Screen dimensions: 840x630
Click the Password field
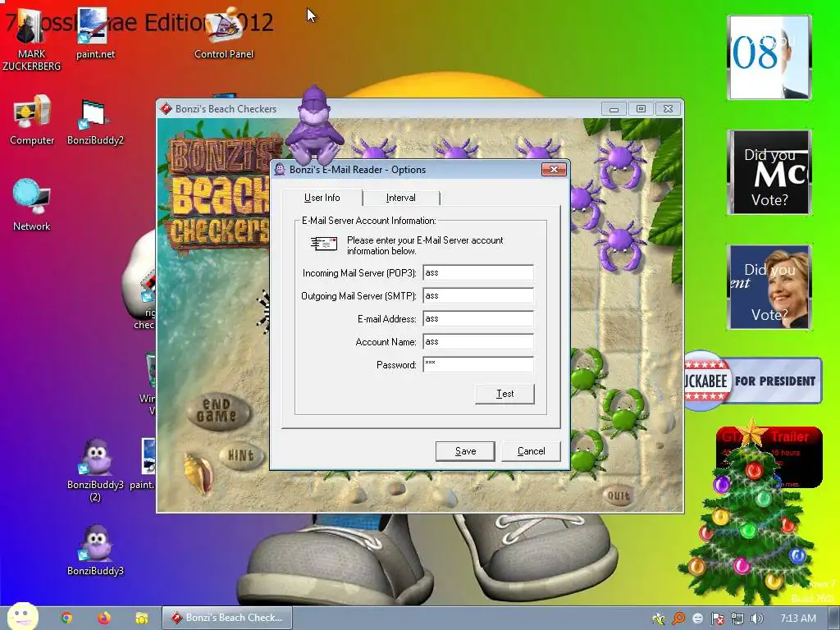[x=478, y=365]
